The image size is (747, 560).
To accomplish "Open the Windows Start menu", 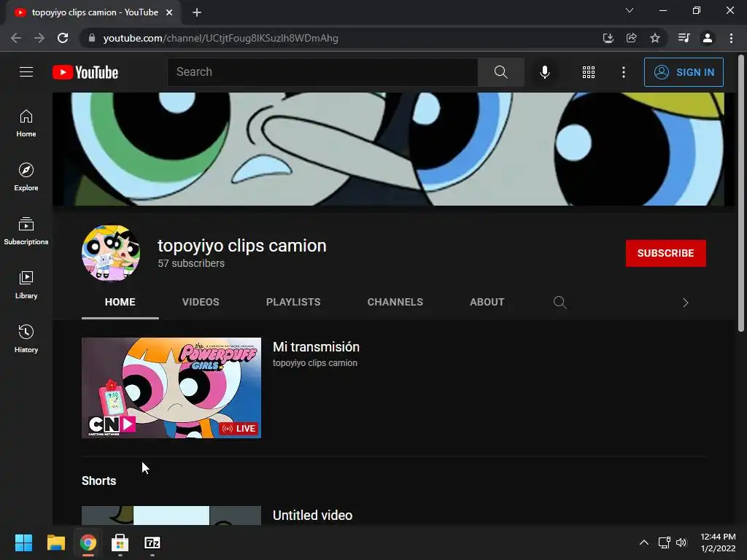I will (x=23, y=542).
